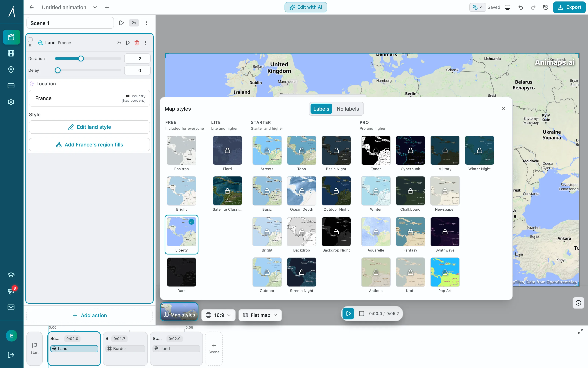
Task: Play the animation with main play button
Action: [348, 314]
